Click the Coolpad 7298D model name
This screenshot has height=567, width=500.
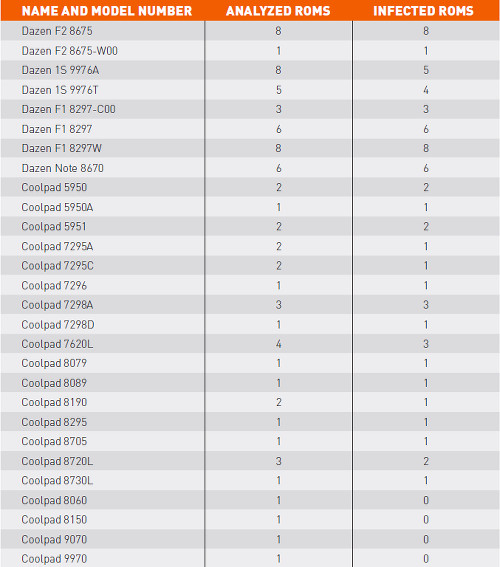tap(58, 325)
